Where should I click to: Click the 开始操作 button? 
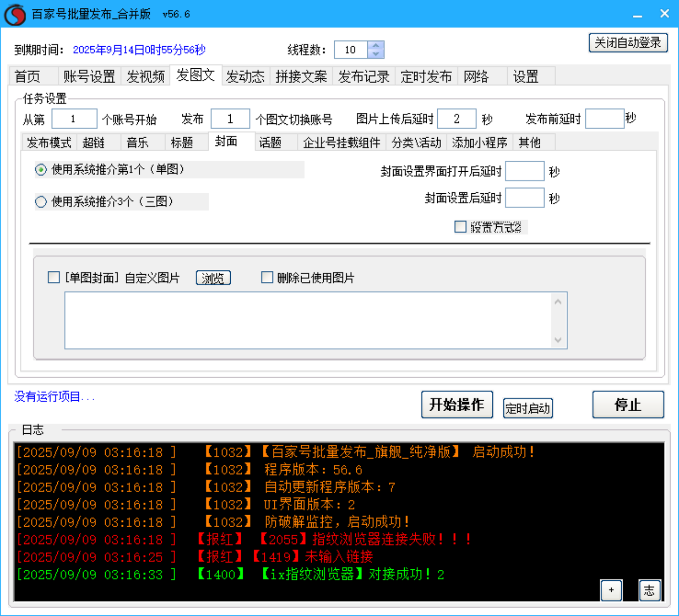pyautogui.click(x=457, y=404)
